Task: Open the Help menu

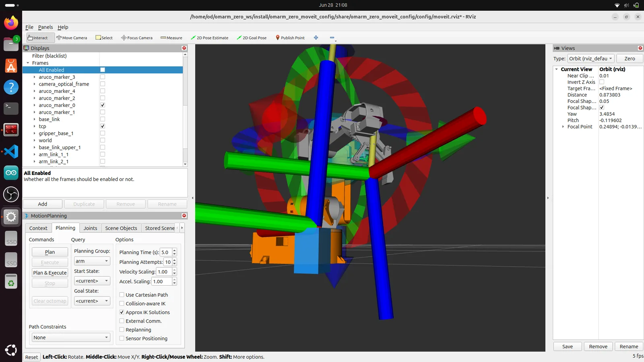Action: (x=63, y=27)
